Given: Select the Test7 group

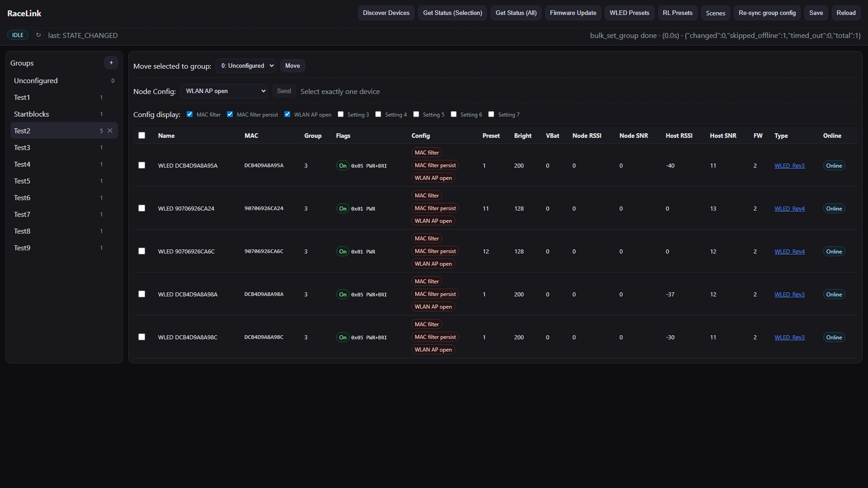Looking at the screenshot, I should click(x=64, y=214).
